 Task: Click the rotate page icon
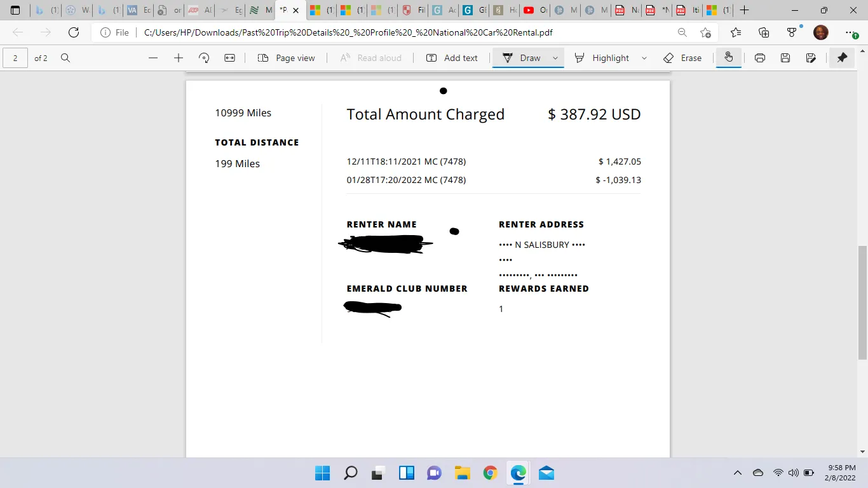204,58
